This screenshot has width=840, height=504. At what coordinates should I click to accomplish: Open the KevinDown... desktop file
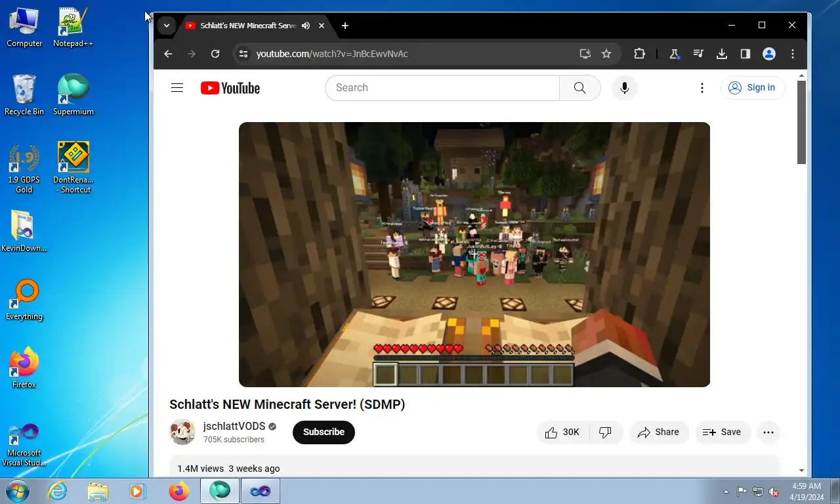[24, 232]
